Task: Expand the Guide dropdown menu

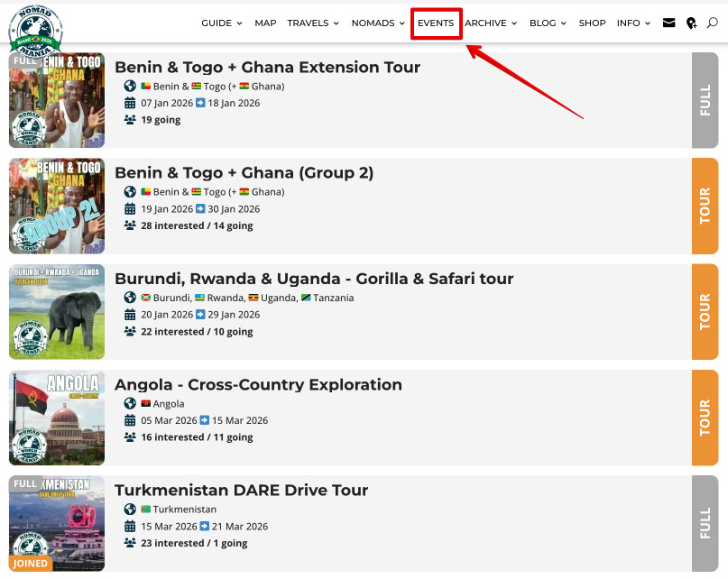Action: (222, 23)
